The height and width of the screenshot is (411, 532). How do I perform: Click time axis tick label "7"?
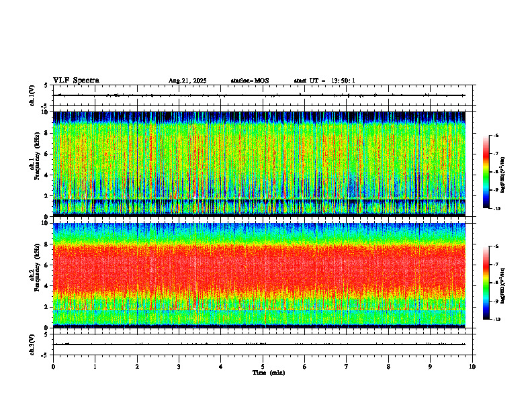coord(347,367)
